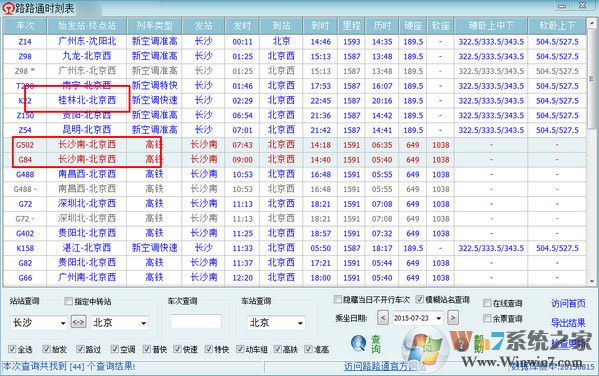Click the 导出结果 link

click(568, 323)
